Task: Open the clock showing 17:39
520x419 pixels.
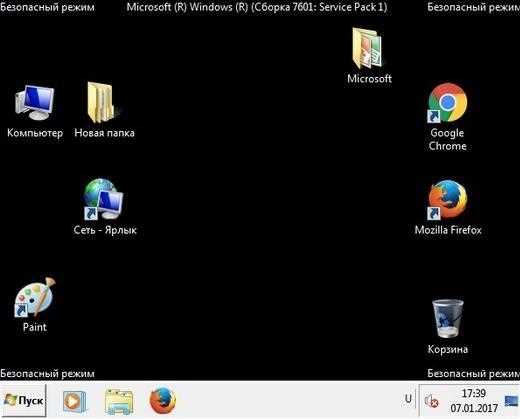Action: 474,393
